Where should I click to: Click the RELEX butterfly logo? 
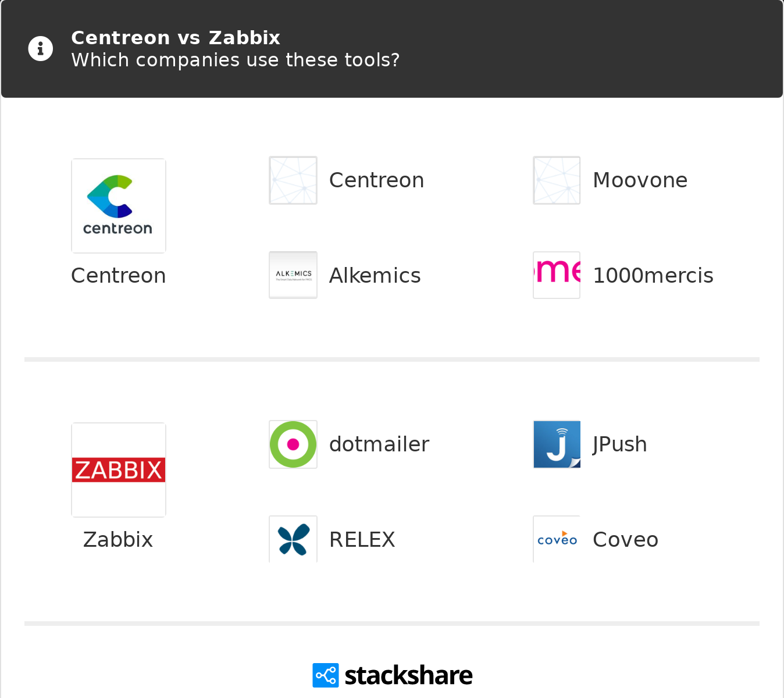pos(293,539)
